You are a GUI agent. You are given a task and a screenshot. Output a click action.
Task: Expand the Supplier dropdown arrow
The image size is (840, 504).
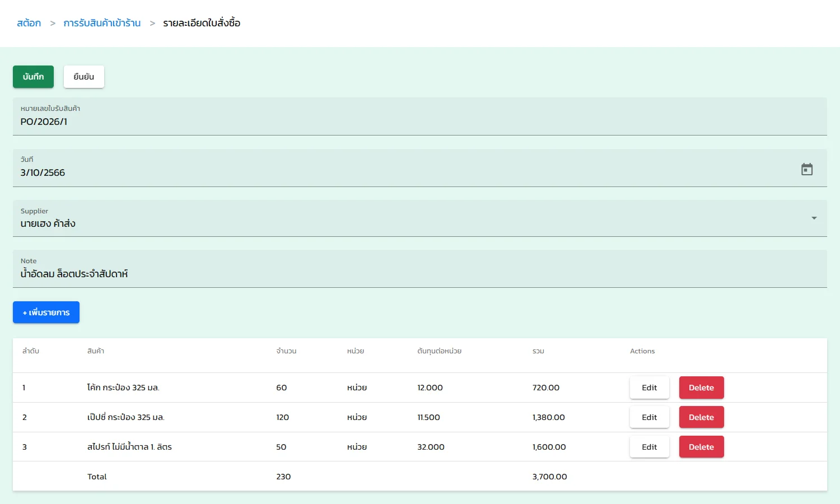(x=814, y=218)
